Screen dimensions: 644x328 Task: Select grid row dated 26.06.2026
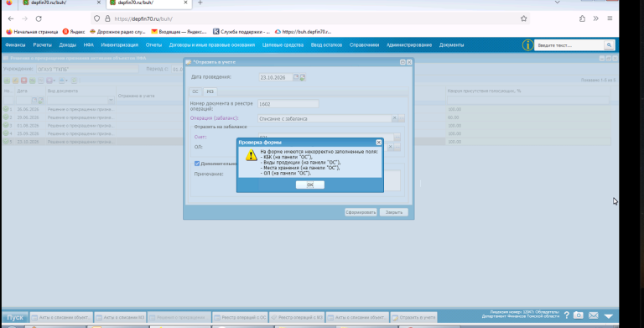[306, 109]
